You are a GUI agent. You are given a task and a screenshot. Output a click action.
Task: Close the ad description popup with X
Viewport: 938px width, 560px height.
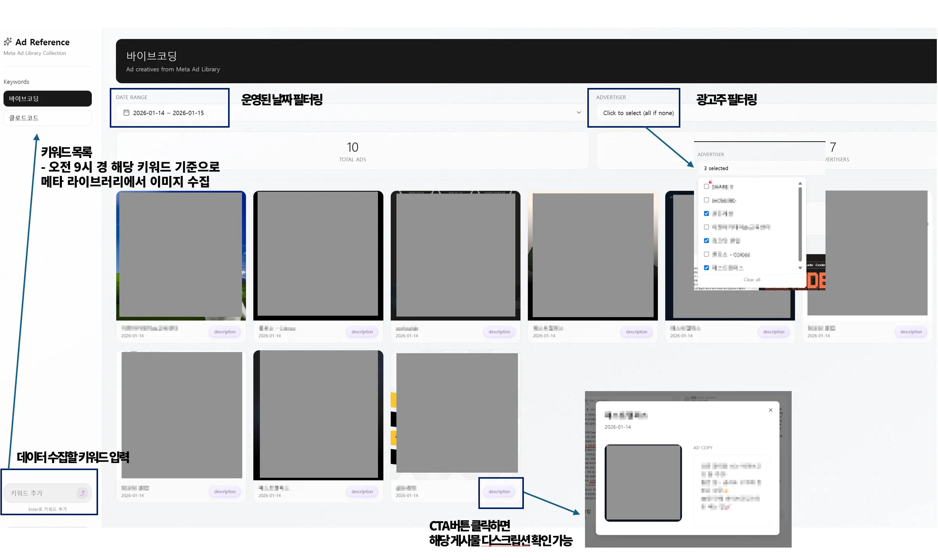tap(770, 410)
